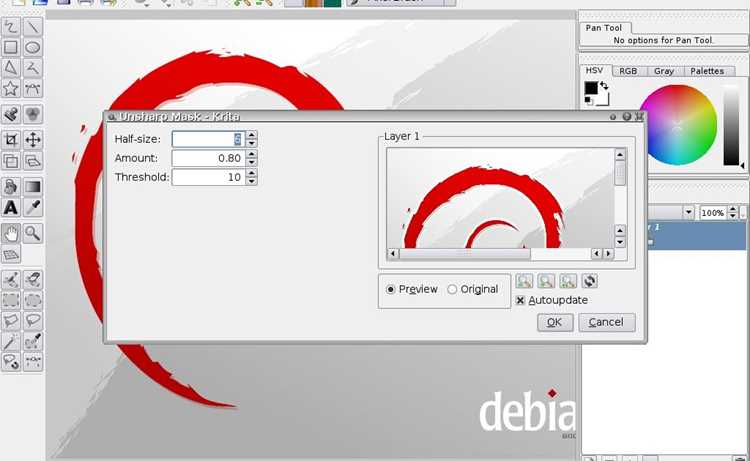Viewport: 750px width, 461px height.
Task: Click the Layer 1 preview thumbnail
Action: pyautogui.click(x=500, y=198)
